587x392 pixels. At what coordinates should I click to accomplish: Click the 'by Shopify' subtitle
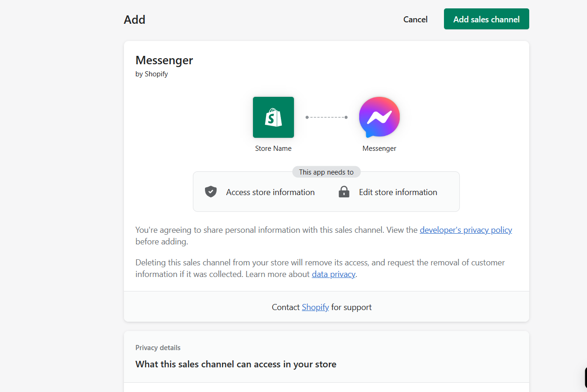coord(151,74)
